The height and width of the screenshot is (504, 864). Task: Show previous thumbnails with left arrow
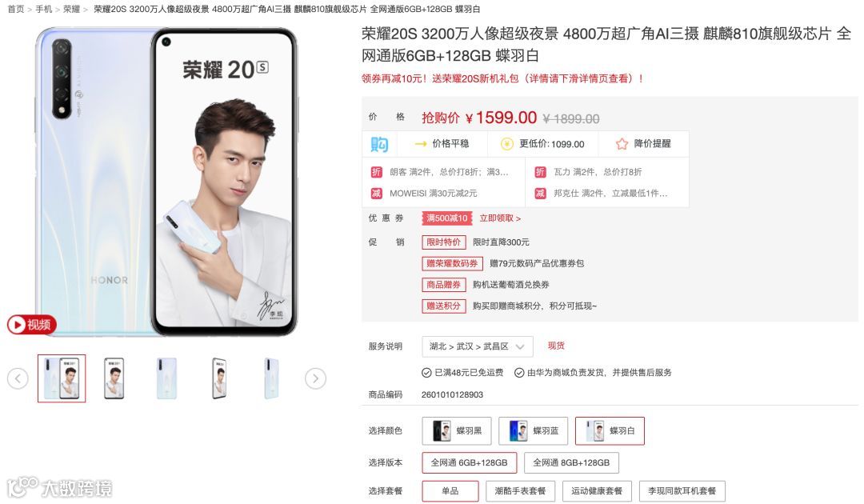18,378
